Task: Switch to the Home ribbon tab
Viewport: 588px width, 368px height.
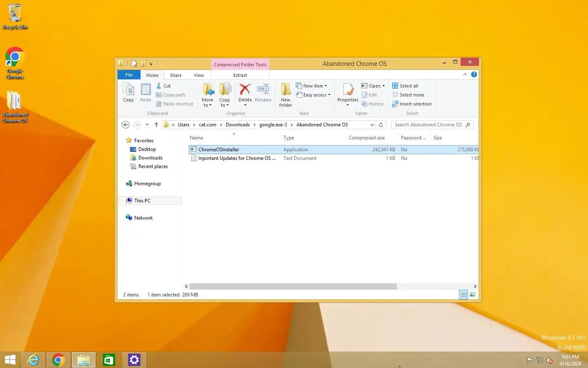Action: [x=152, y=75]
